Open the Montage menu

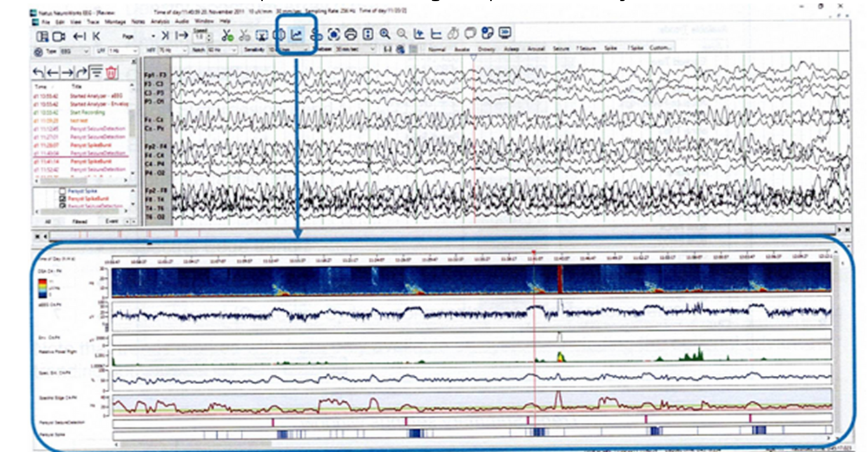pyautogui.click(x=115, y=21)
